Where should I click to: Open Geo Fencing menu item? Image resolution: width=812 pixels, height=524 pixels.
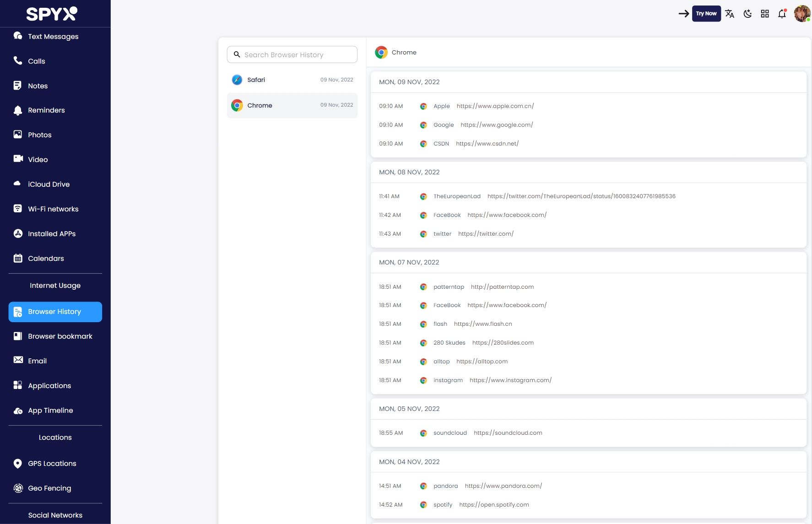coord(55,488)
